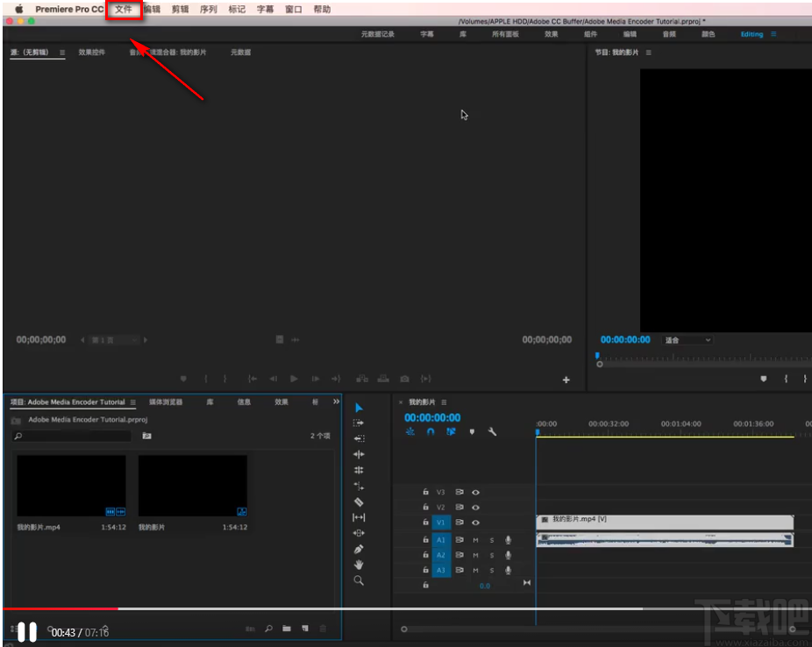Open the Apple menu
The image size is (812, 647).
[x=18, y=10]
